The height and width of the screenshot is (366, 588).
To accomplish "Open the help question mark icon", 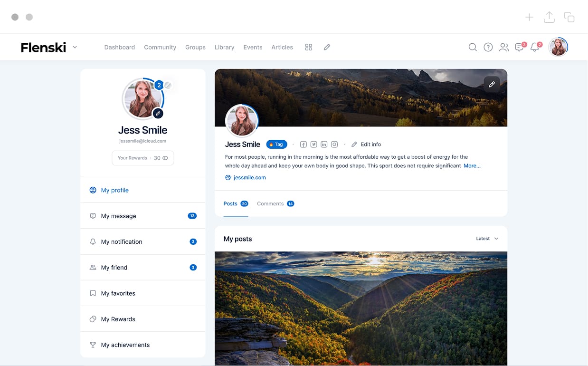I will (488, 47).
